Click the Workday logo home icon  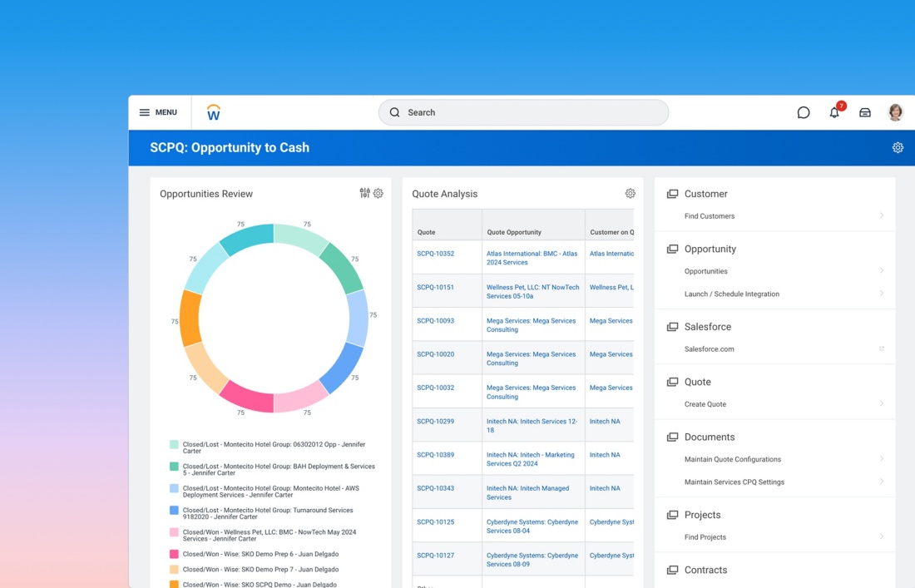click(x=214, y=112)
